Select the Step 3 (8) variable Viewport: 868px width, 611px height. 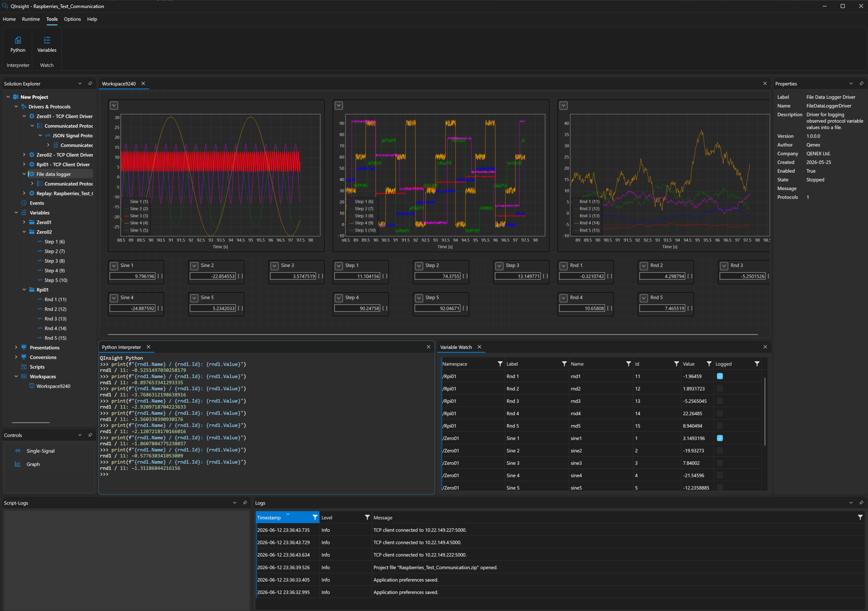tap(55, 261)
